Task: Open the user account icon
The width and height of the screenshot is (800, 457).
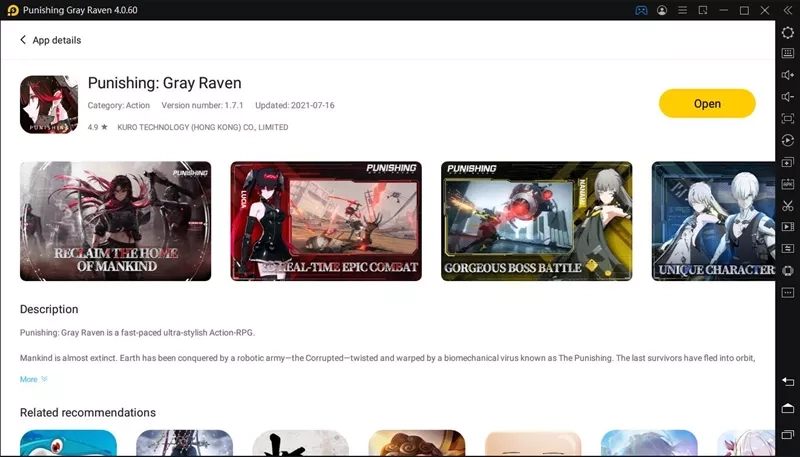Action: (x=662, y=10)
